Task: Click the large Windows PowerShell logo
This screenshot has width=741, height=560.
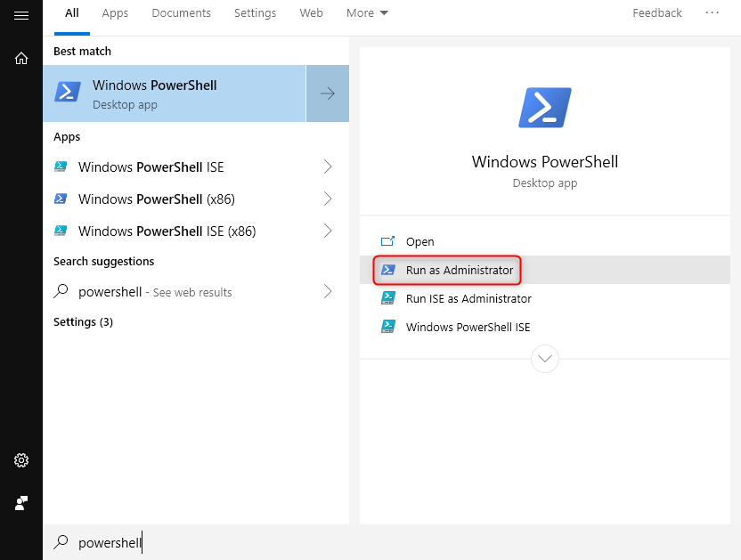Action: 544,108
